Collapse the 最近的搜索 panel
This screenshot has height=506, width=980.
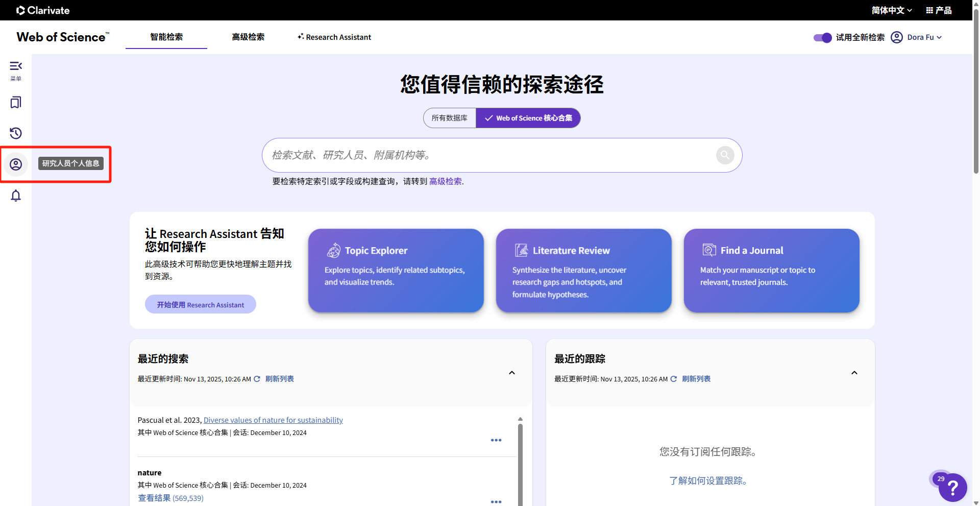pos(511,373)
